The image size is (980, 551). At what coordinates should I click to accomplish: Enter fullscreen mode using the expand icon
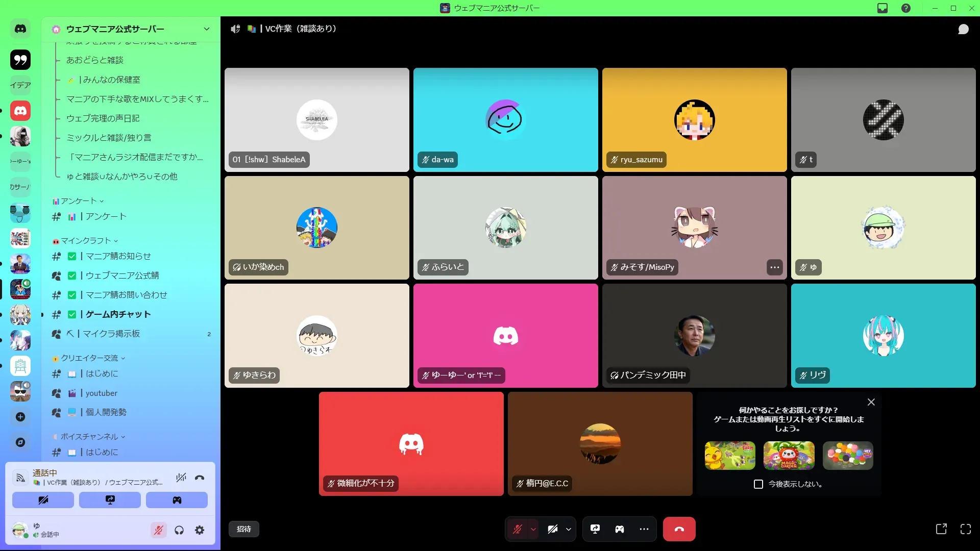[x=965, y=529]
